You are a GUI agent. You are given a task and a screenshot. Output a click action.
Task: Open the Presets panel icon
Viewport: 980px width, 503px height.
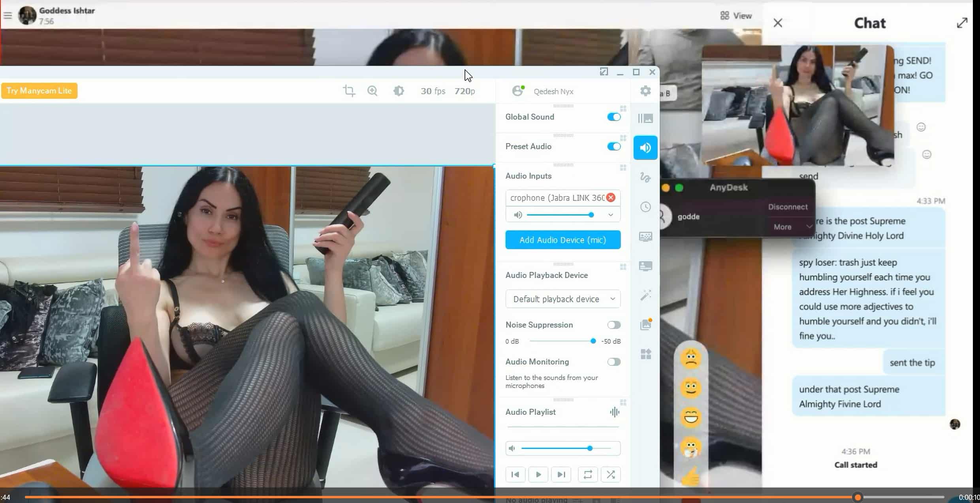coord(645,118)
